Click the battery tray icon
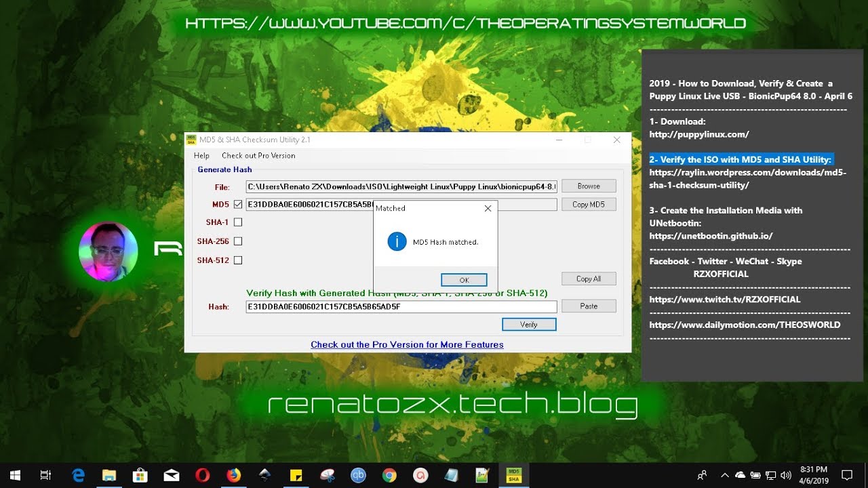Image resolution: width=868 pixels, height=488 pixels. point(755,475)
